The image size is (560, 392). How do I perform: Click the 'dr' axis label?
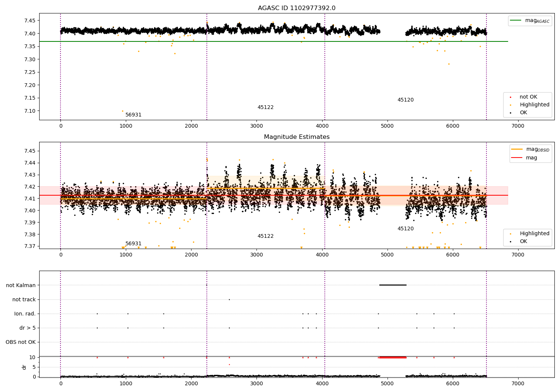pos(24,367)
